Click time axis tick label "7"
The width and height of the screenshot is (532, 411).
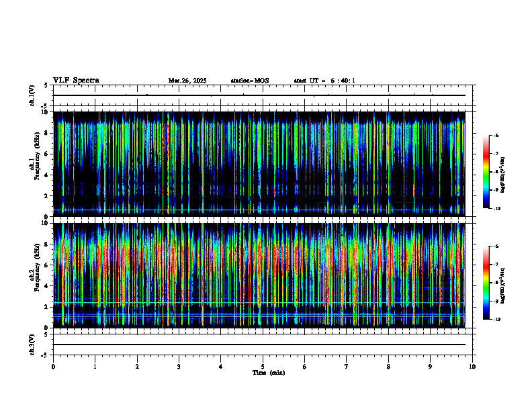point(347,367)
